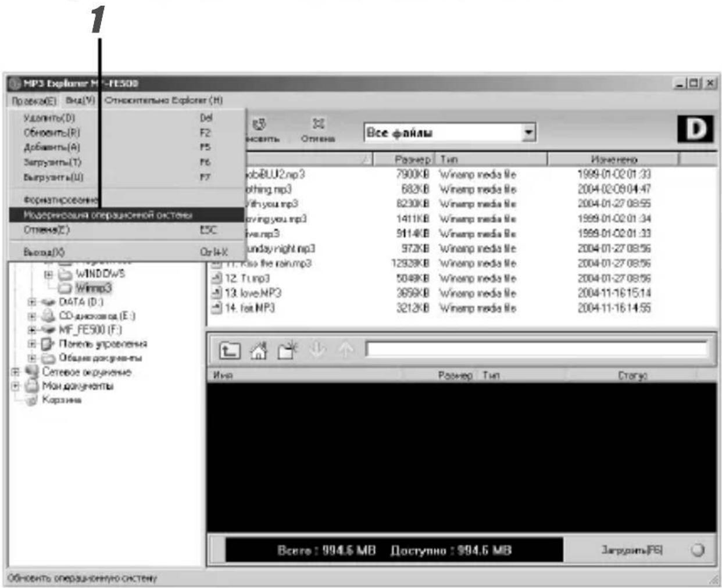The width and height of the screenshot is (722, 588).
Task: Click the Всего : 994.5 MB capacity text
Action: pos(327,550)
